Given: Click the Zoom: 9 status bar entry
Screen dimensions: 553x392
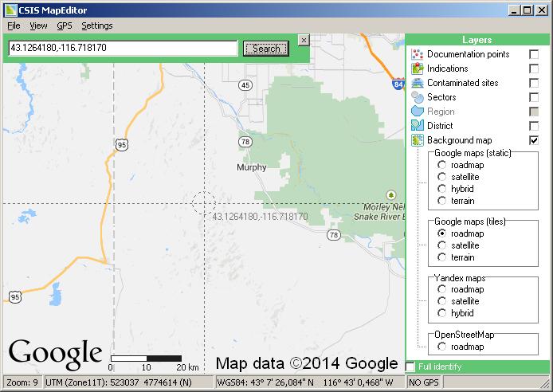Looking at the screenshot, I should [x=22, y=382].
